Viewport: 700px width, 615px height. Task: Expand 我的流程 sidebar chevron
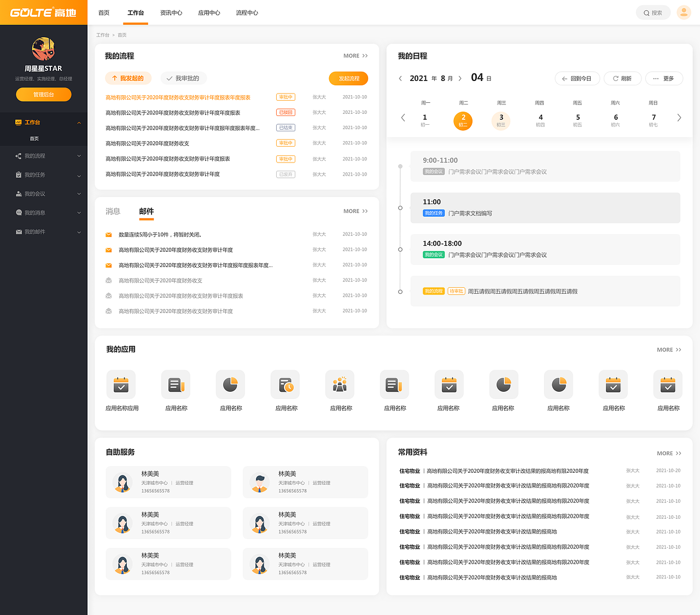tap(79, 156)
